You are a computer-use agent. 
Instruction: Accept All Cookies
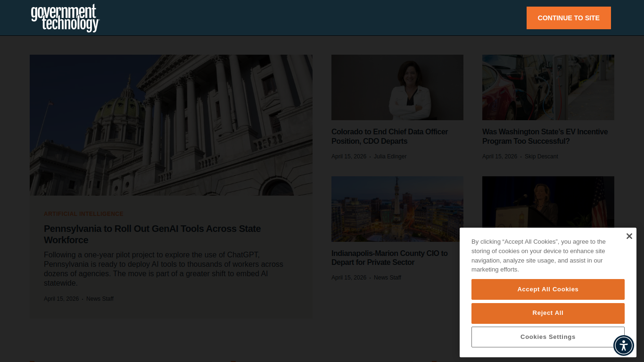pyautogui.click(x=548, y=289)
